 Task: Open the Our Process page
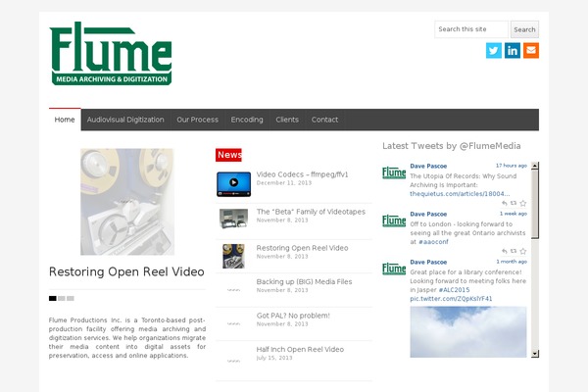pyautogui.click(x=198, y=120)
